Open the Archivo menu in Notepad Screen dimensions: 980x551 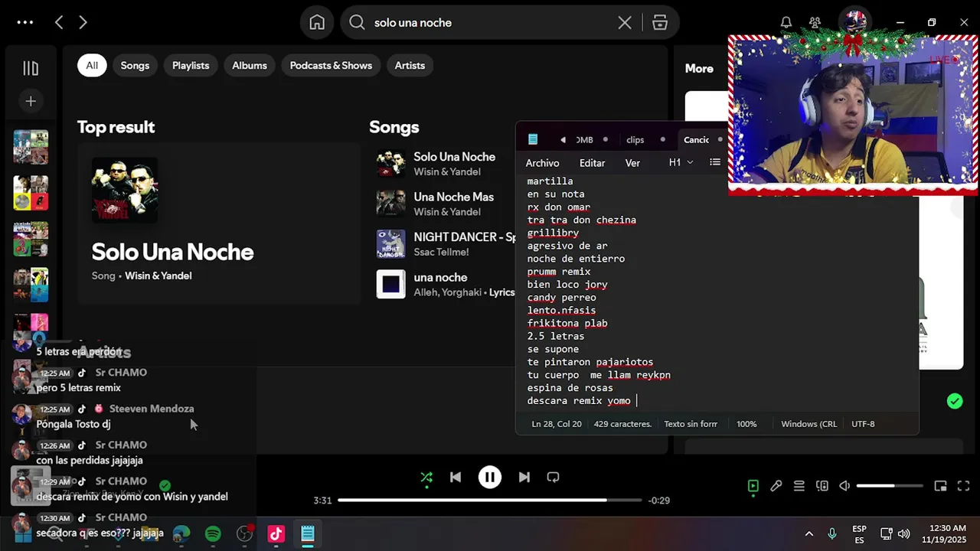click(x=542, y=163)
